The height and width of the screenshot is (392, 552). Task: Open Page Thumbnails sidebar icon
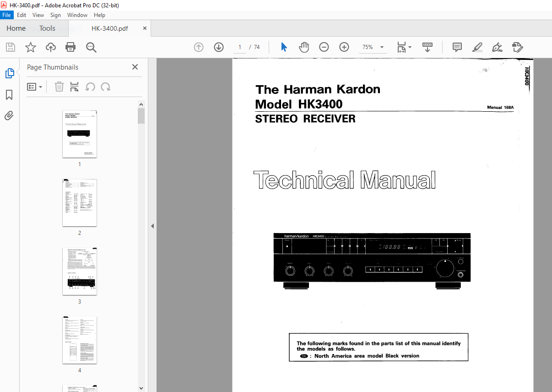pos(9,73)
